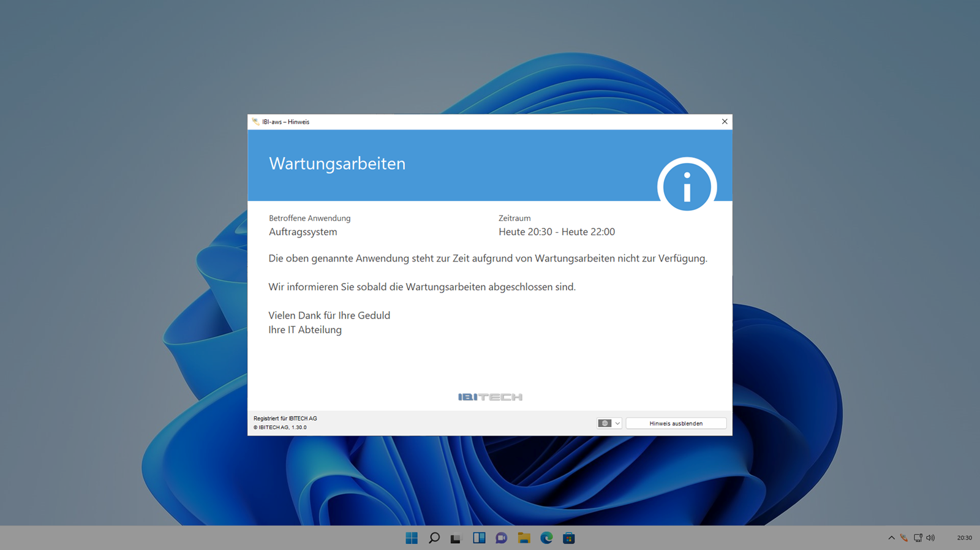Click the taskbar clock showing 20:30
This screenshot has height=550, width=980.
[964, 538]
